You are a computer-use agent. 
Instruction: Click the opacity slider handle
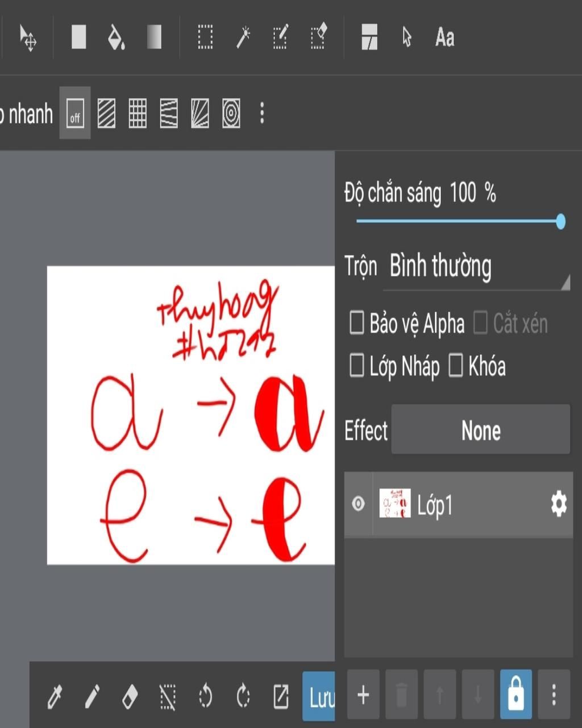560,221
